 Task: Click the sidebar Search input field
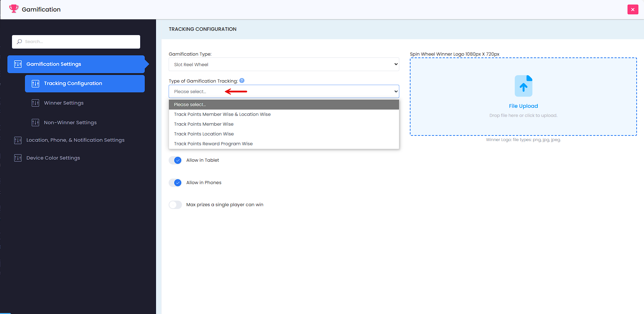click(76, 42)
